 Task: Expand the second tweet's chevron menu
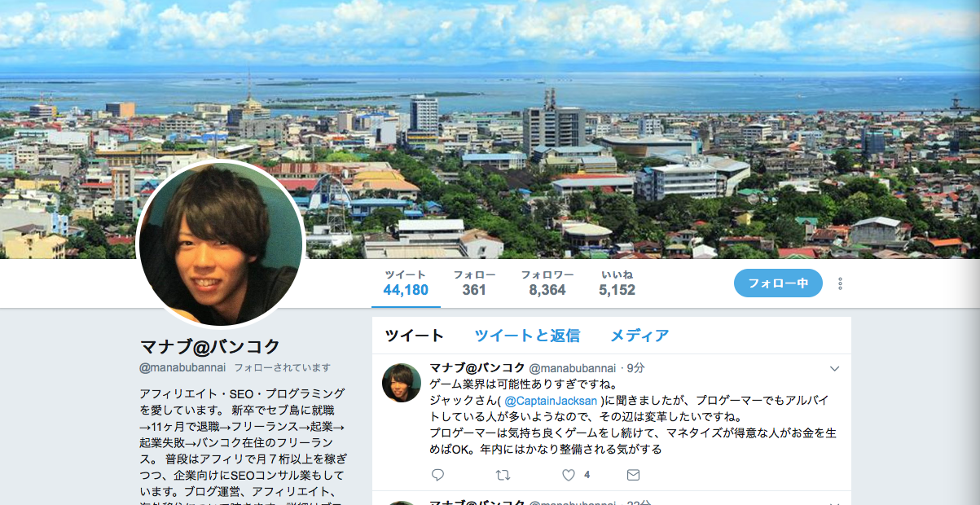(834, 503)
